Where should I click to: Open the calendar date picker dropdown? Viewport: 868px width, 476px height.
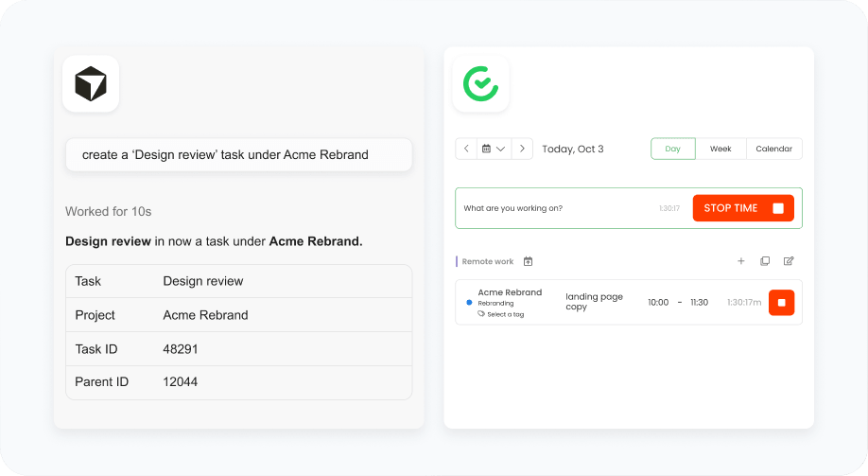point(494,149)
